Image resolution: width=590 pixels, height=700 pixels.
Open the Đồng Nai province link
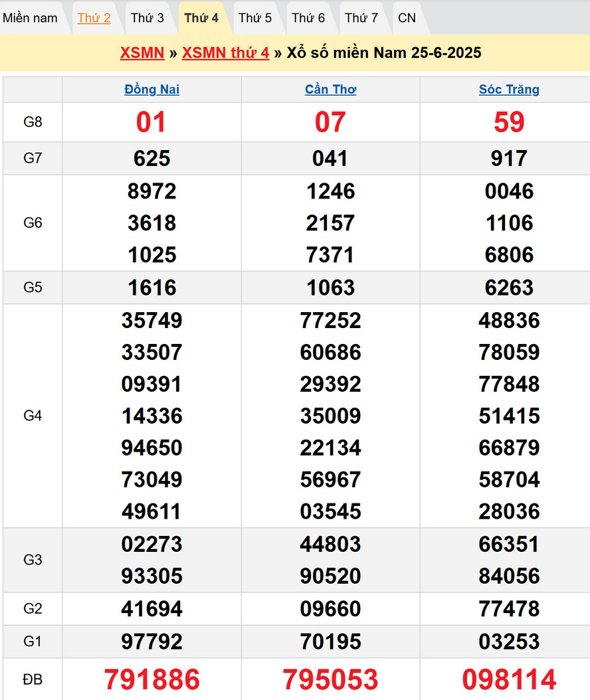[x=151, y=90]
